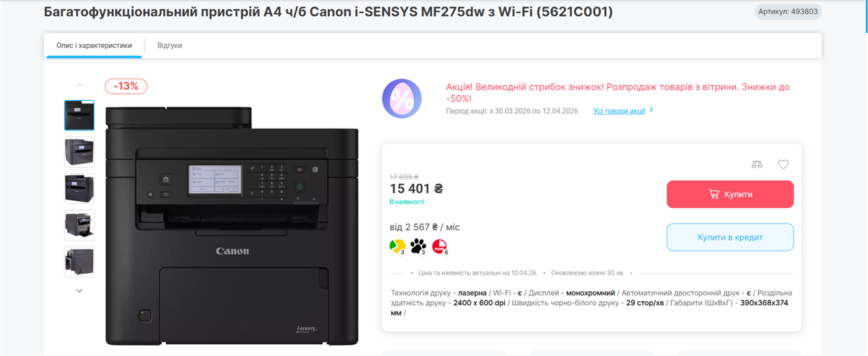Click the main Canon printer image

pos(232,226)
